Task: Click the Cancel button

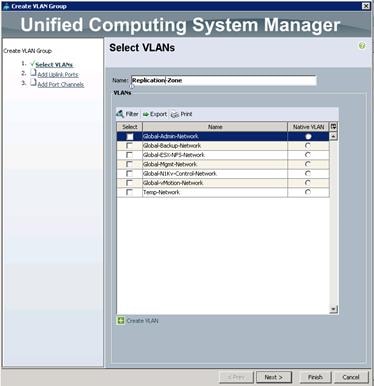Action: coord(351,377)
